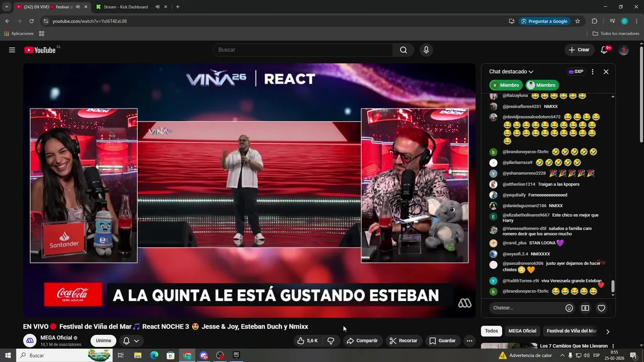Click the Unirme membership button
Screen dimensions: 644x362
coord(104,341)
